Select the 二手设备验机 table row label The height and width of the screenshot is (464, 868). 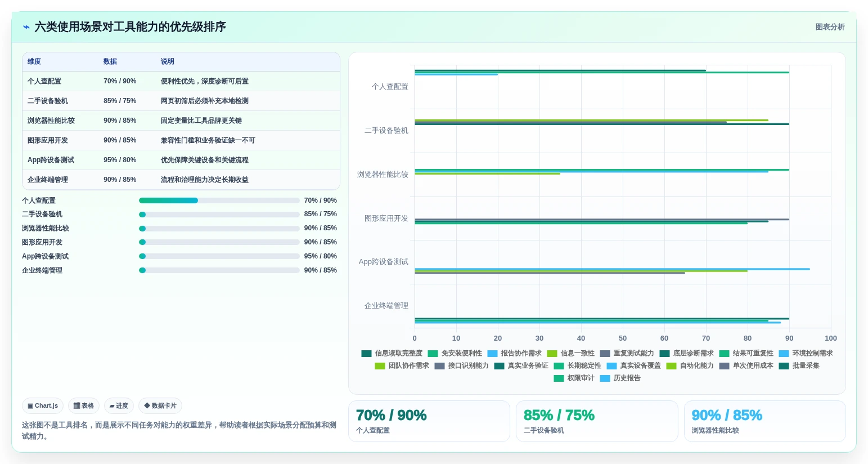click(48, 101)
